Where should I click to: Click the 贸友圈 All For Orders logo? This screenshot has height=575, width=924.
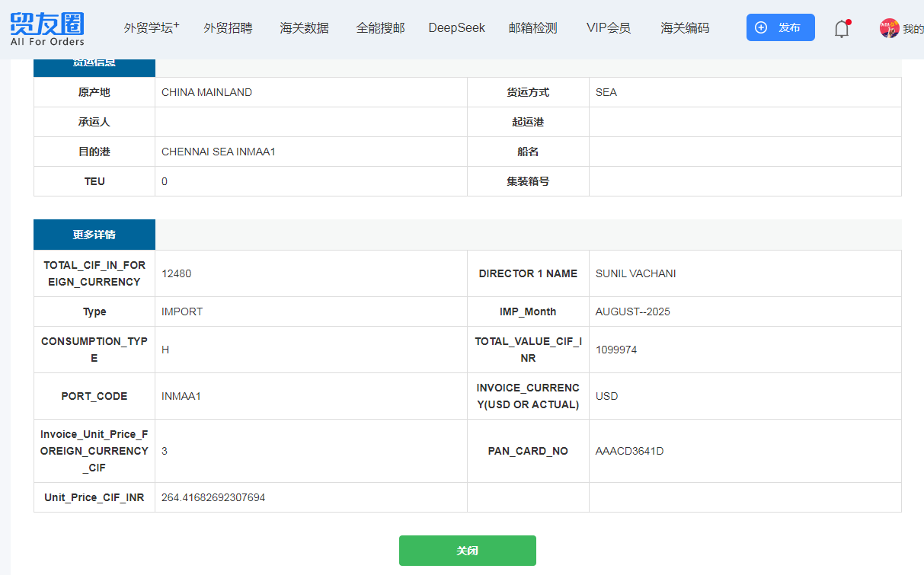pos(47,28)
